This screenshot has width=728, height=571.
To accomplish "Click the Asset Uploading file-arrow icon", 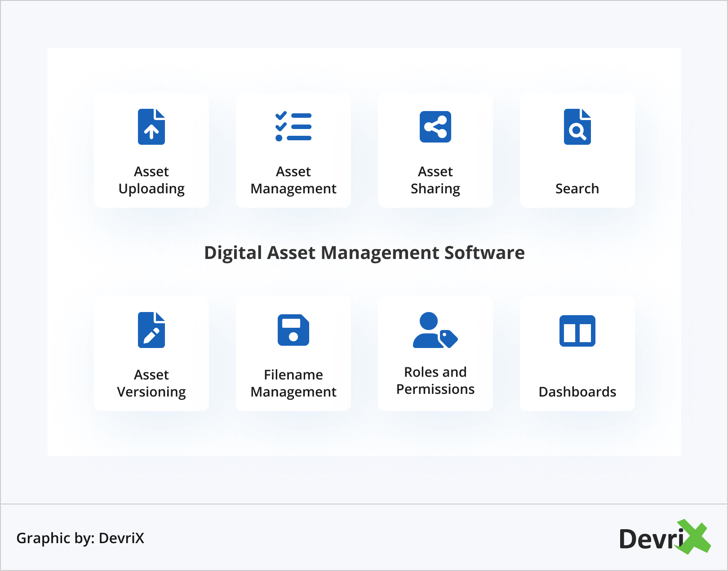I will 151,127.
